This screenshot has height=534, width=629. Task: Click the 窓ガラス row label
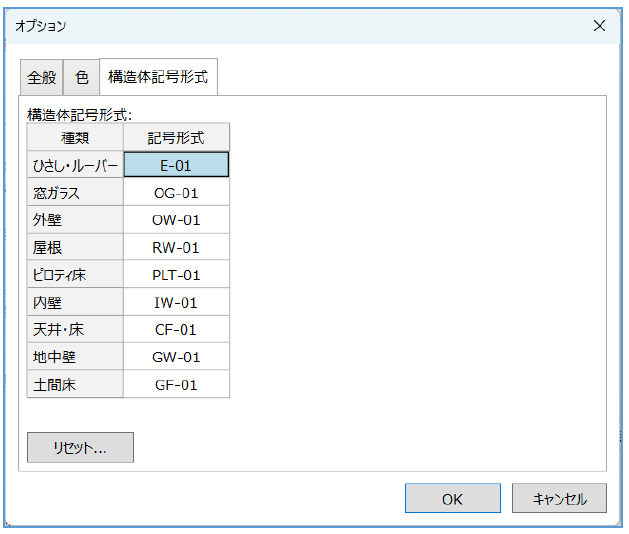click(75, 193)
